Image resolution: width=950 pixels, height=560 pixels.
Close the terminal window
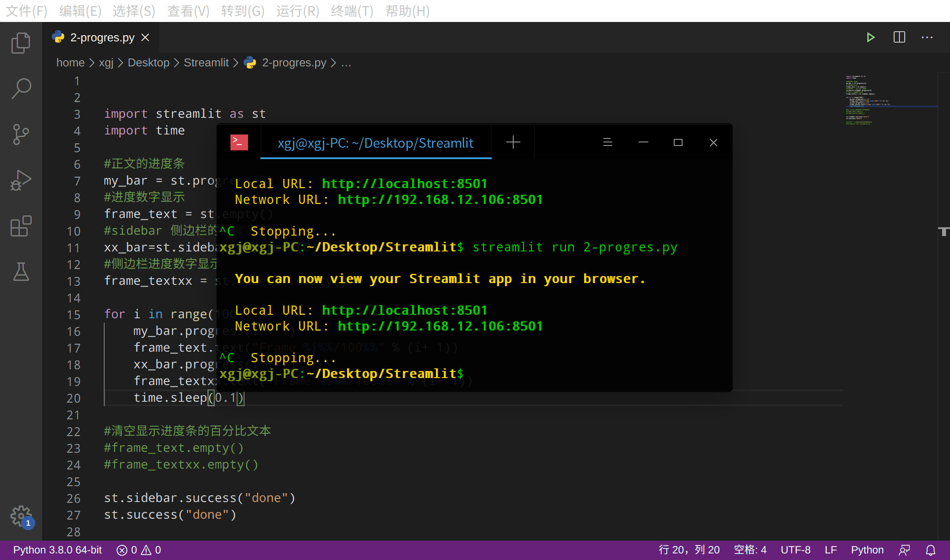point(713,142)
